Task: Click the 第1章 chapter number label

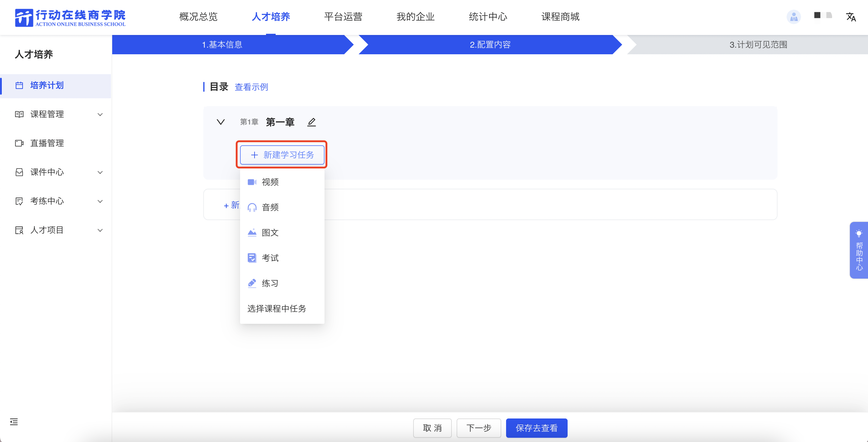Action: (249, 122)
